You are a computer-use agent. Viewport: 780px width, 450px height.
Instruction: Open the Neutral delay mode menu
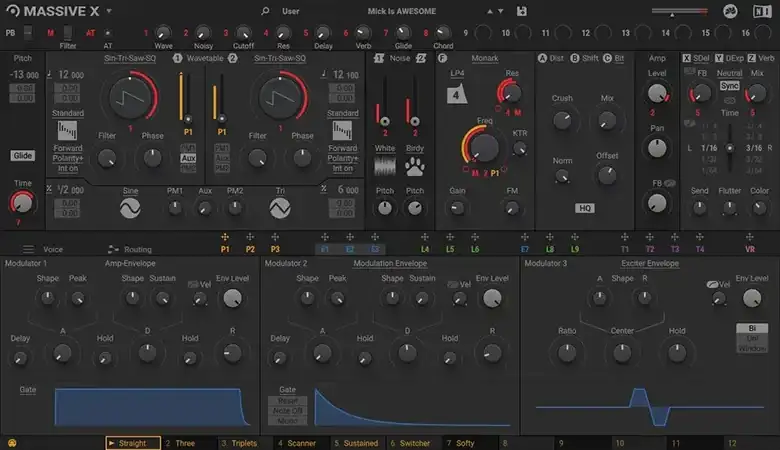729,73
